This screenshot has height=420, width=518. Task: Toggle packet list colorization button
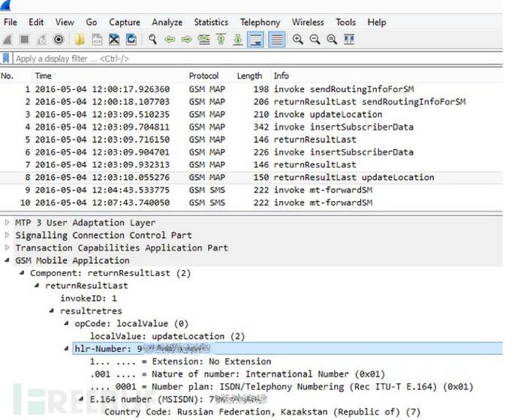(x=276, y=40)
